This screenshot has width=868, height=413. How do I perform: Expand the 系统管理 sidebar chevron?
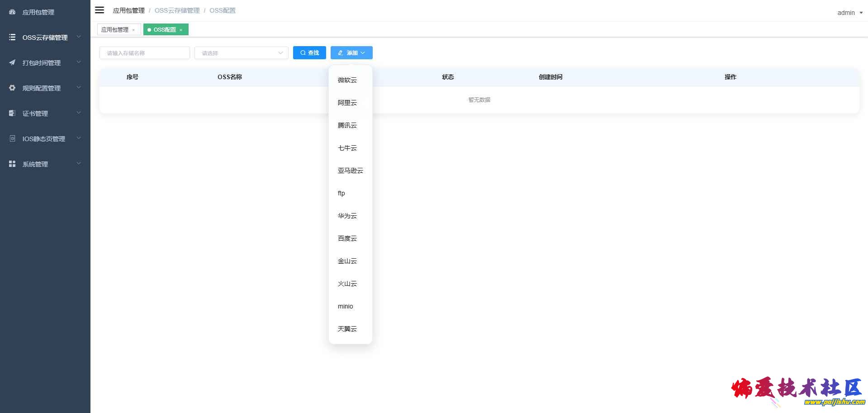(x=79, y=164)
